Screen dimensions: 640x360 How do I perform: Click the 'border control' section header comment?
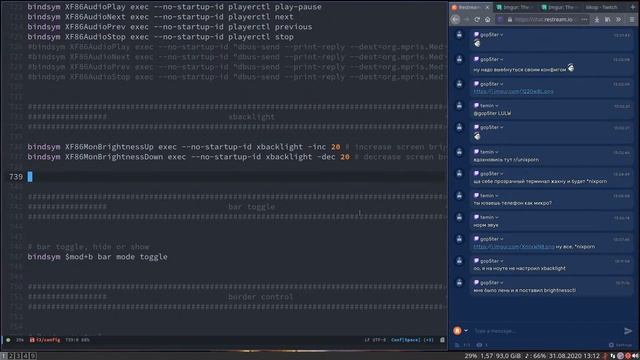(260, 297)
